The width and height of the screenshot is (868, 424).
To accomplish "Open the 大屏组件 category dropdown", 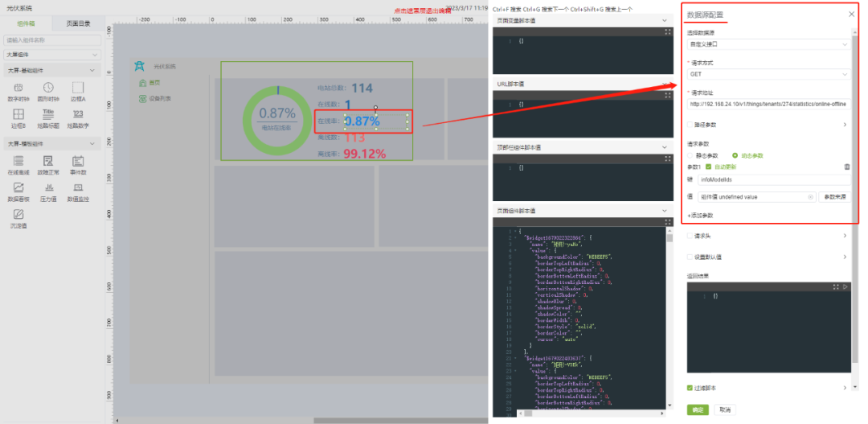I will tap(52, 55).
